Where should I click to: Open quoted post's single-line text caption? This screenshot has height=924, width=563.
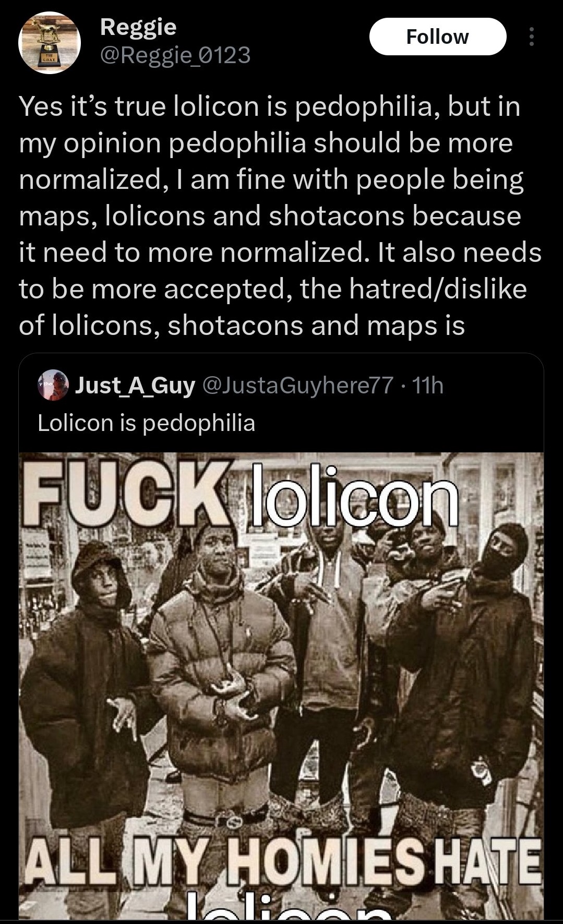(147, 423)
